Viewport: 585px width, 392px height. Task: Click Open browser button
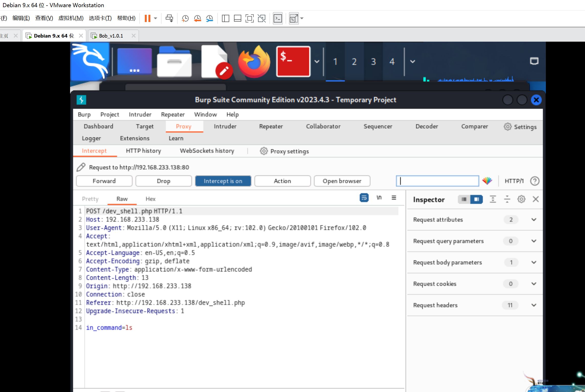coord(342,181)
